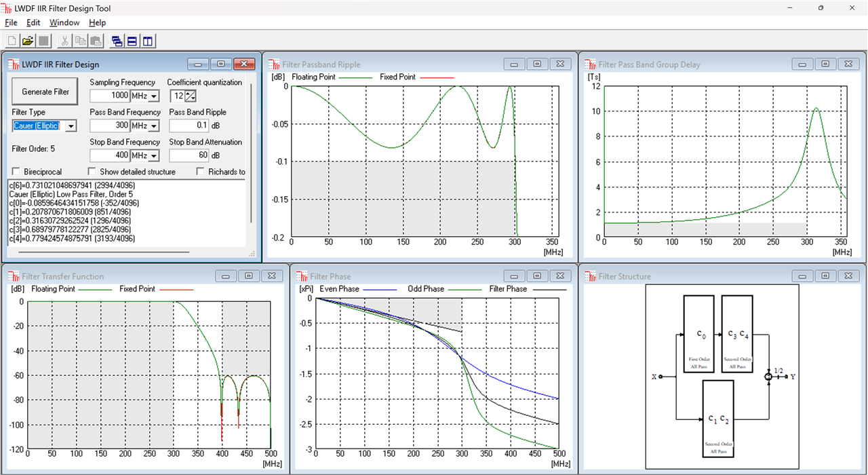Open the Edit menu
This screenshot has width=868, height=475.
[x=33, y=22]
